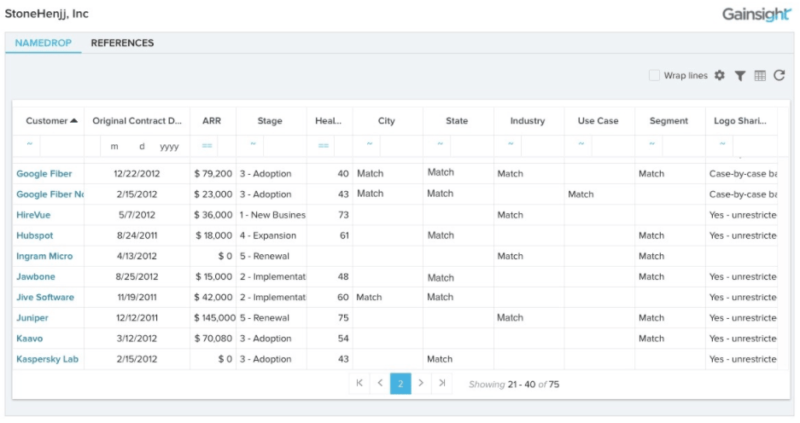Open Customer filter operator selector
Image resolution: width=800 pixels, height=423 pixels.
30,145
